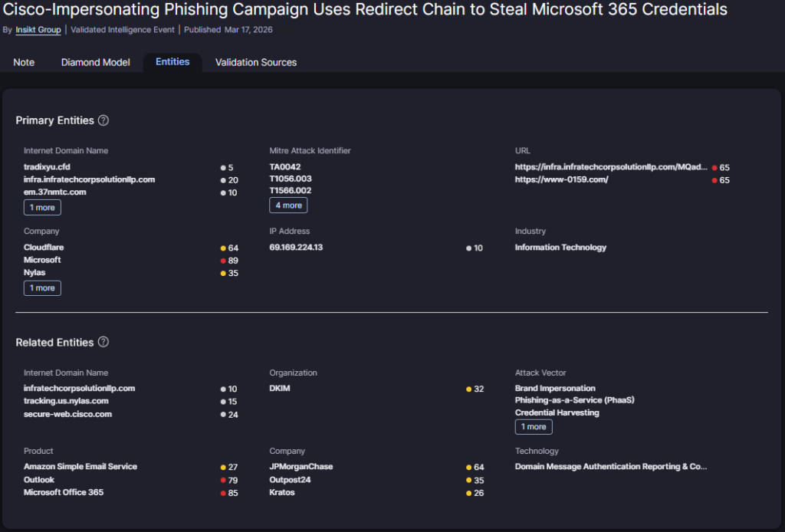The height and width of the screenshot is (532, 785).
Task: Open the secure-web.cisco.com domain
Action: click(67, 414)
